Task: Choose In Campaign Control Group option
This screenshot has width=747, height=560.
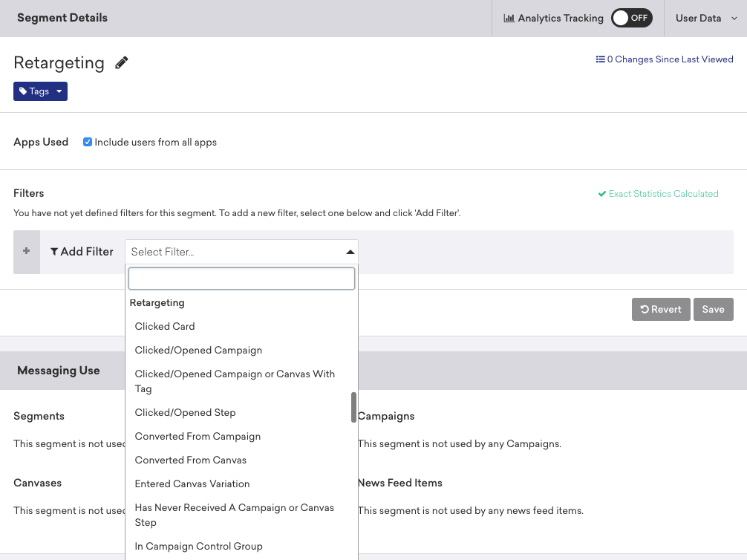Action: coord(198,546)
